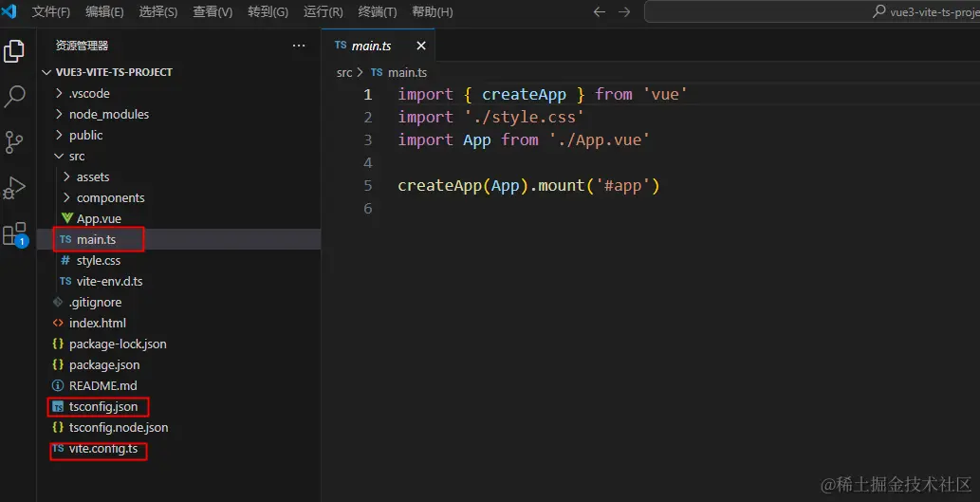Screen dimensions: 980x502
Task: Expand the node_modules folder
Action: 108,114
